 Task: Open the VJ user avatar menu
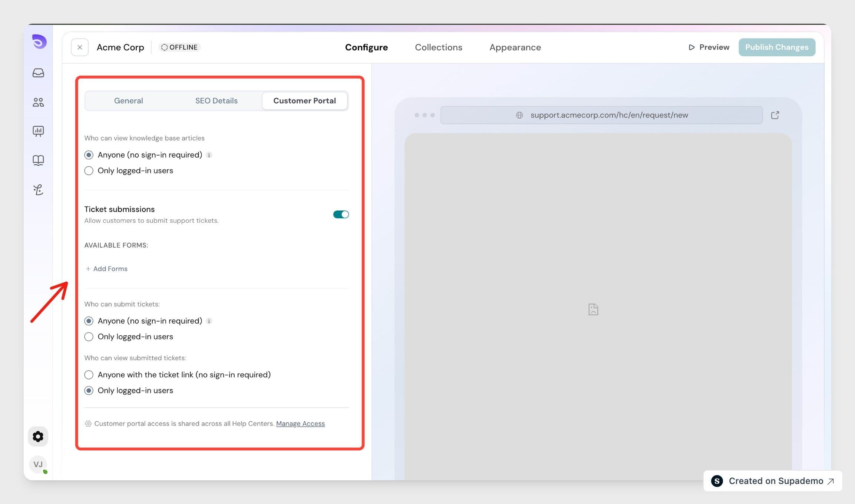click(x=38, y=464)
